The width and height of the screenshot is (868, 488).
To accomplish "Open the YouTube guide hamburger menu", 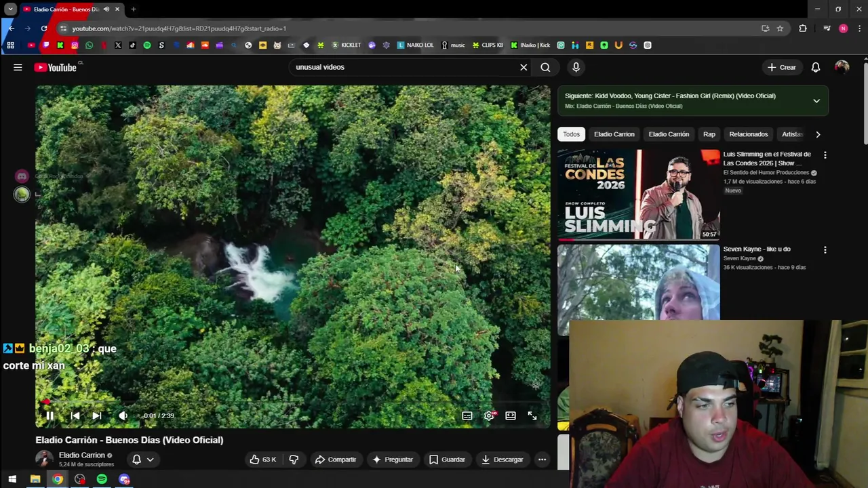I will coord(18,67).
